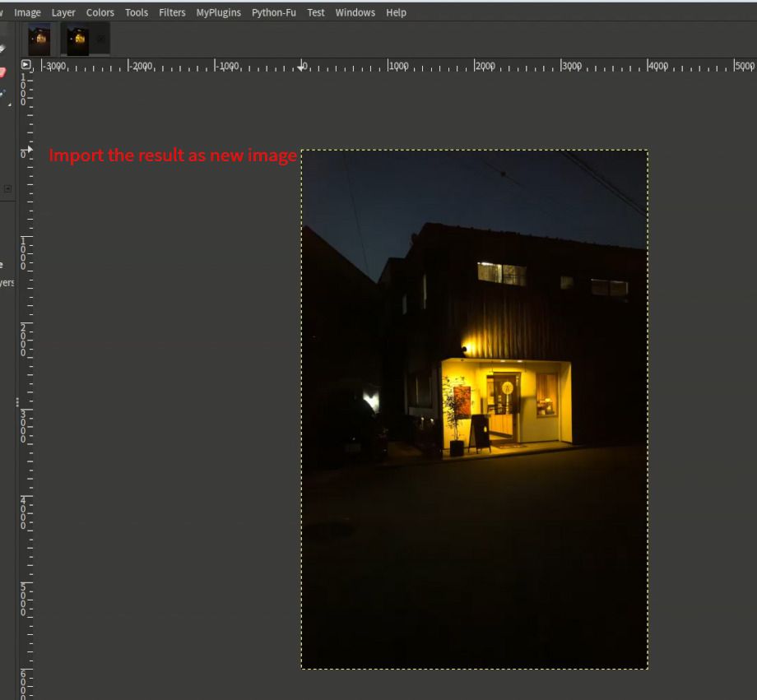Click the ruler-corner canvas menu triangle button
The width and height of the screenshot is (757, 700).
coord(26,65)
